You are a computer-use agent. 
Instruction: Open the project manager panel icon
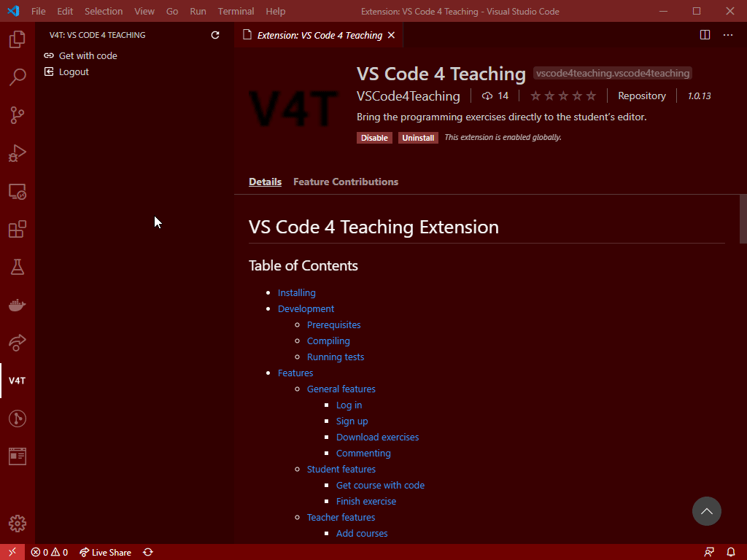click(18, 456)
